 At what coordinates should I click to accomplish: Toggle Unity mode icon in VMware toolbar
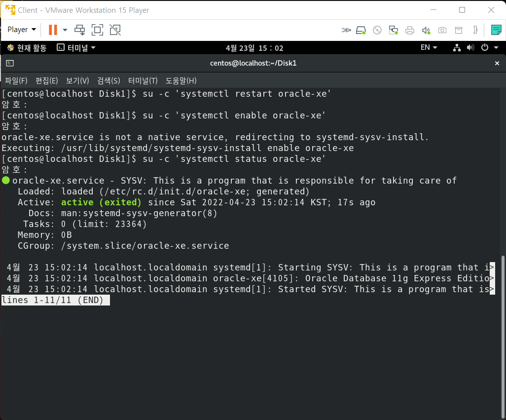(x=115, y=30)
